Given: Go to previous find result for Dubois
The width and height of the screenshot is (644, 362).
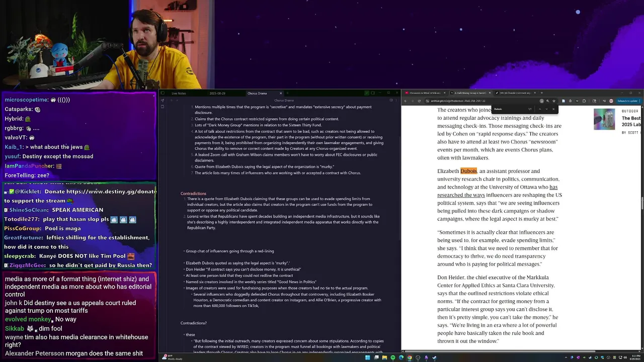Looking at the screenshot, I should point(540,109).
